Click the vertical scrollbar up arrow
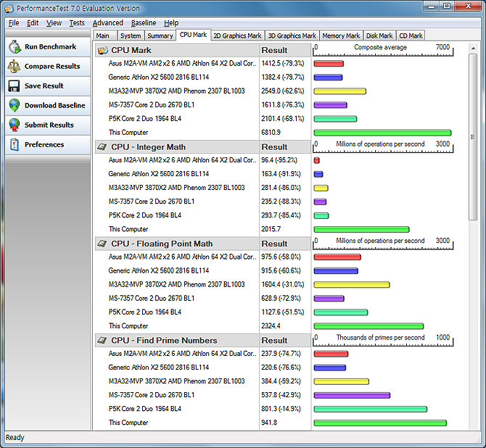This screenshot has width=486, height=448. click(473, 49)
